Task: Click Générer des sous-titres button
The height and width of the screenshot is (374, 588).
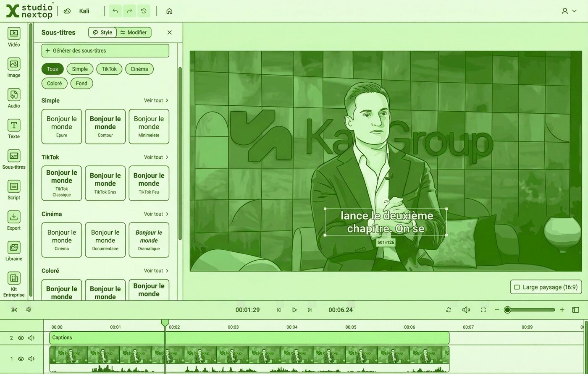Action: click(x=105, y=51)
